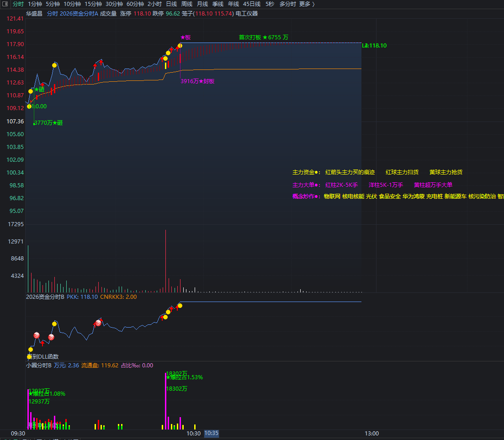The height and width of the screenshot is (440, 504).
Task: Click the 121.41 top price label
Action: click(x=15, y=19)
